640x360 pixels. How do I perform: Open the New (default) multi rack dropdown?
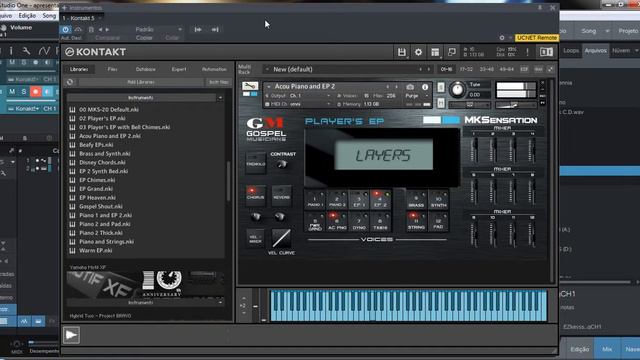click(x=347, y=69)
